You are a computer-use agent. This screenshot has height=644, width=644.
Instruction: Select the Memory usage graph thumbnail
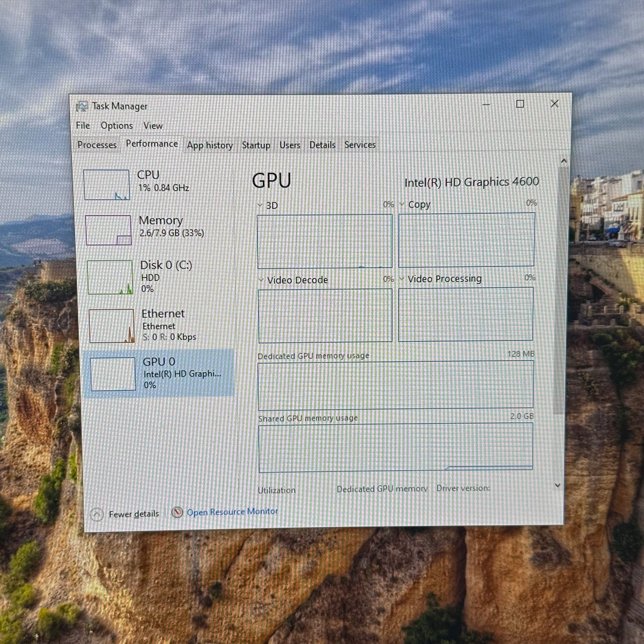[108, 230]
